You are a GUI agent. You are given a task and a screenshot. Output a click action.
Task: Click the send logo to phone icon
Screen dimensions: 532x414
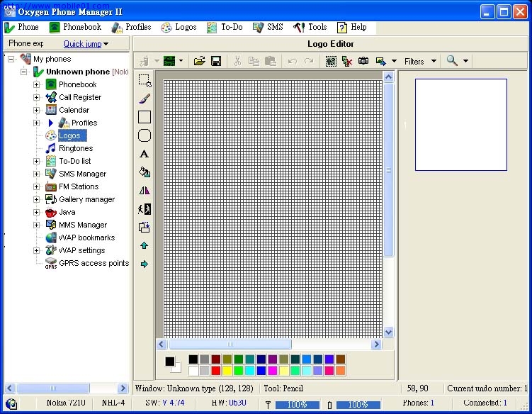[145, 61]
